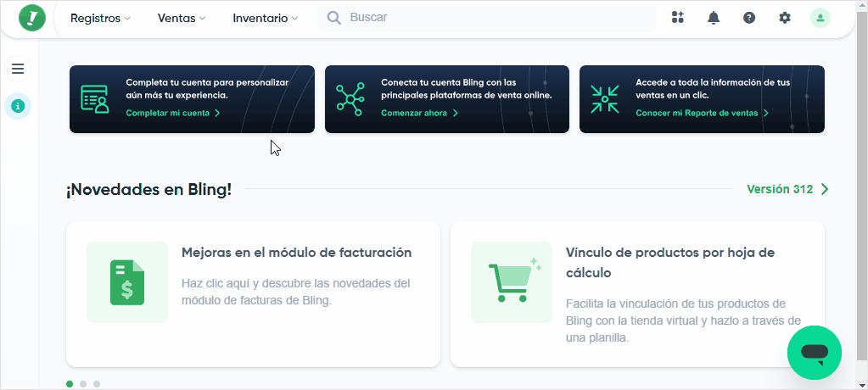Select the third carousel dot

coord(97,384)
